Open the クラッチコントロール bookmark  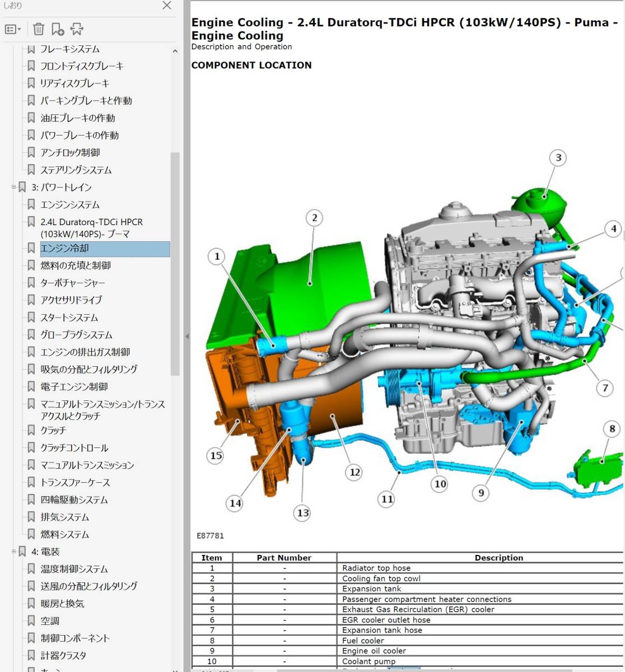[x=74, y=447]
